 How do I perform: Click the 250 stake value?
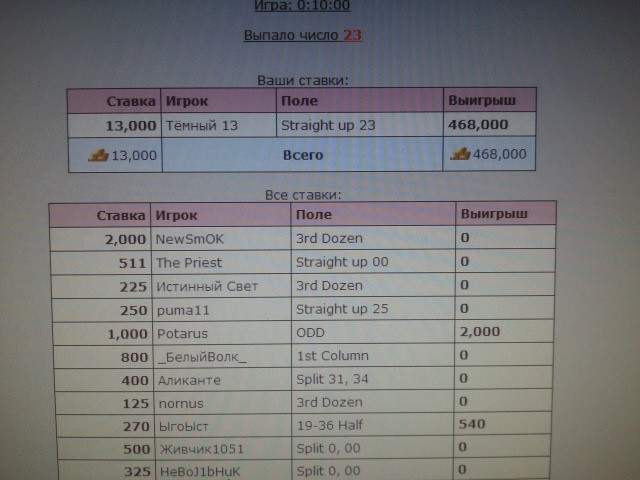pos(133,311)
